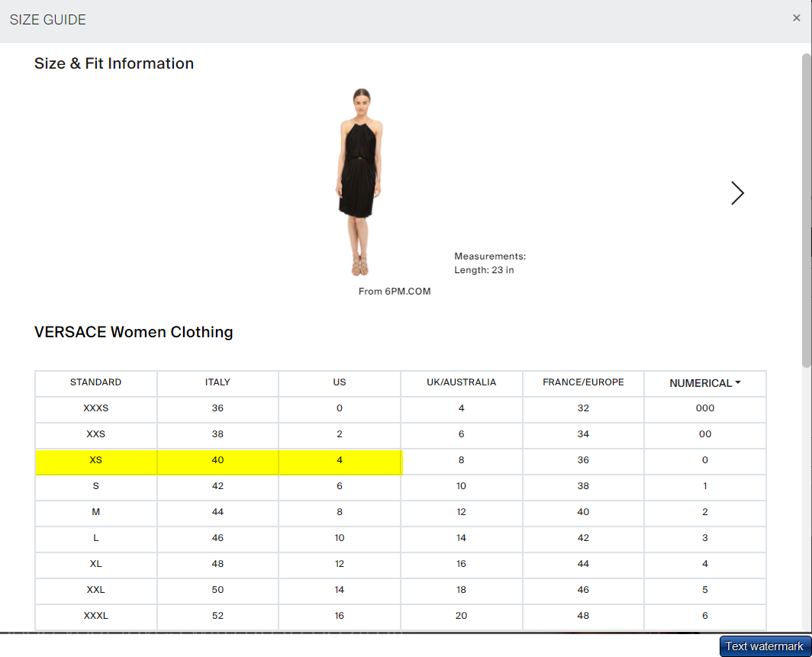Close the Size Guide dialog
812x657 pixels.
tap(796, 18)
